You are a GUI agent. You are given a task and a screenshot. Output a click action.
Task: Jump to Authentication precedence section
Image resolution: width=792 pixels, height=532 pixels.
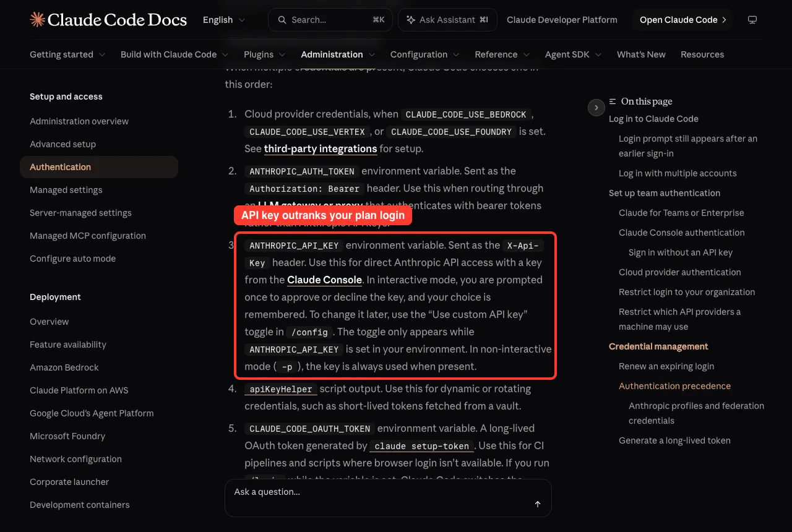coord(674,386)
